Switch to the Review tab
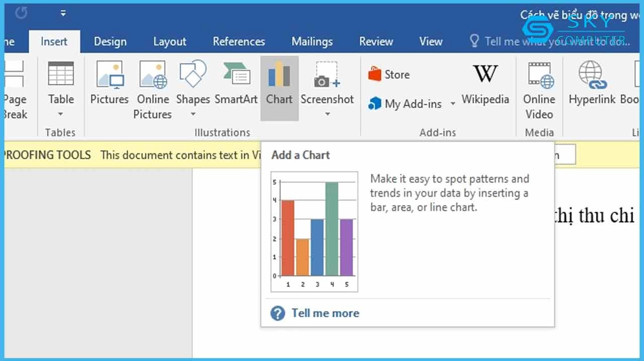Screen dimensions: 644x361 tap(376, 41)
